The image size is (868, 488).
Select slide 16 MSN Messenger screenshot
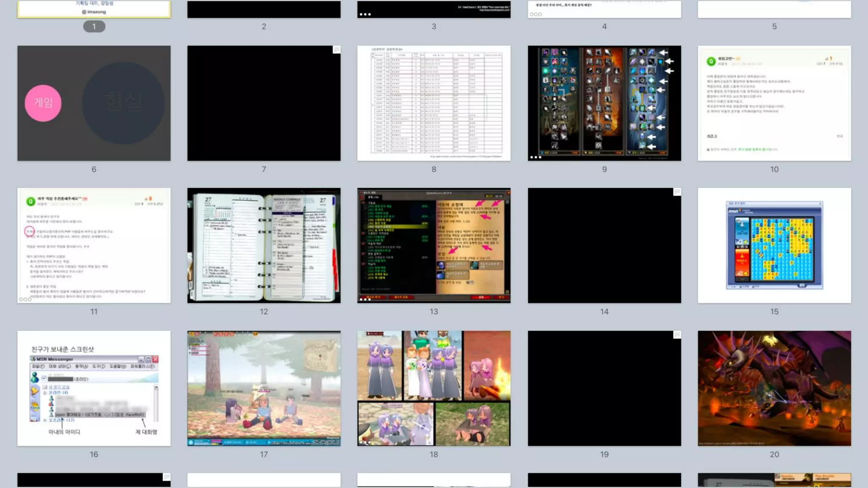(x=94, y=388)
